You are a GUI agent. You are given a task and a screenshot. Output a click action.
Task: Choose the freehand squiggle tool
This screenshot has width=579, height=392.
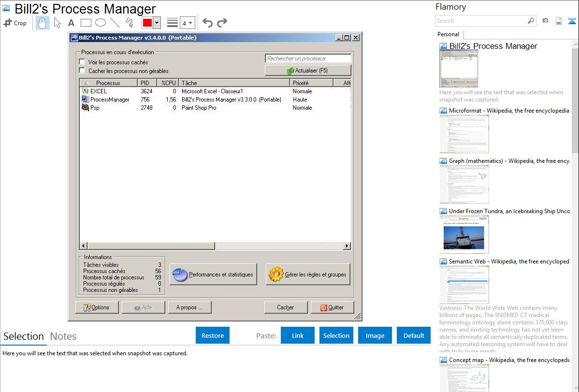pyautogui.click(x=130, y=23)
